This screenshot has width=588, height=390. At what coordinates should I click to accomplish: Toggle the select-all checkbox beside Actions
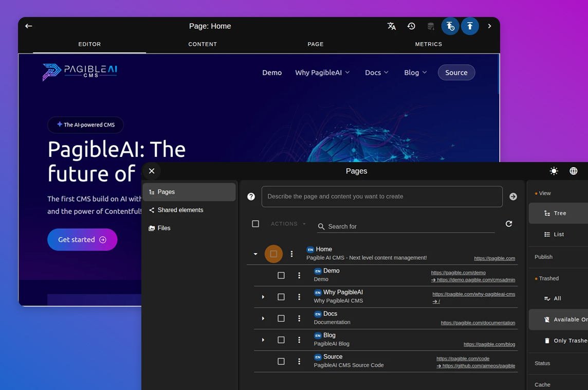pyautogui.click(x=255, y=224)
